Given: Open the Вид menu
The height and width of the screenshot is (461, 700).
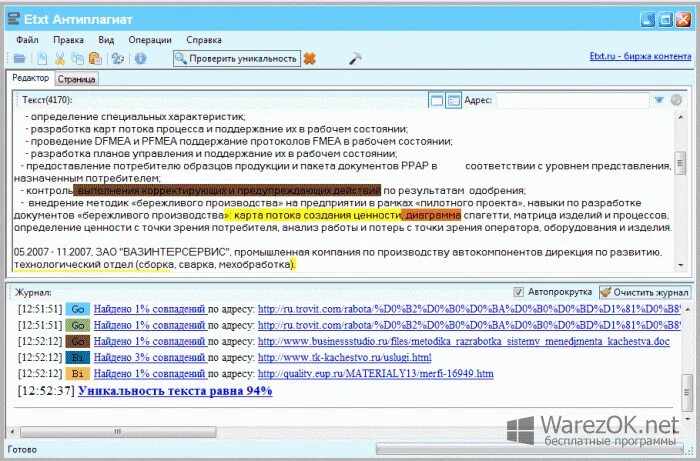Looking at the screenshot, I should pyautogui.click(x=106, y=40).
